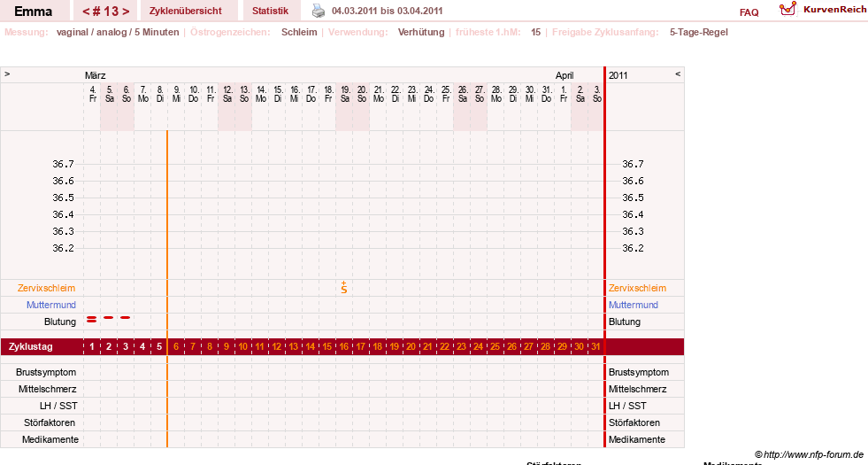
Task: Click the right Muttermund label
Action: (634, 305)
